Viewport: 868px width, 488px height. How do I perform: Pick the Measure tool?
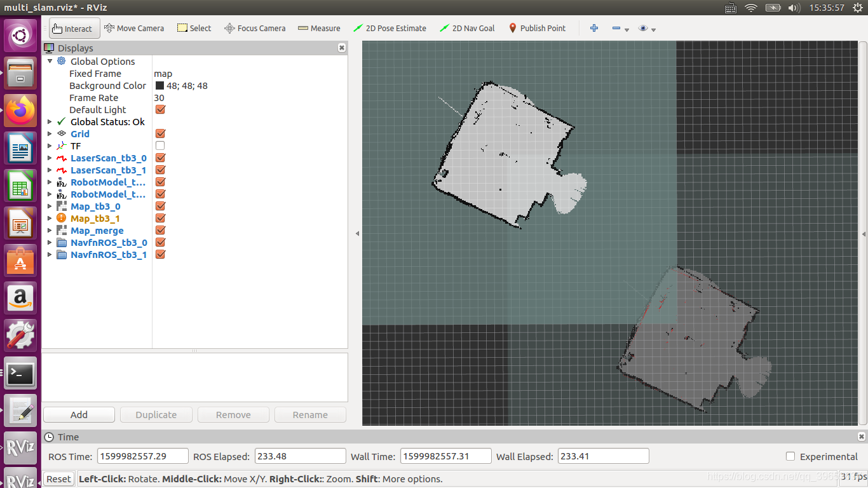319,28
